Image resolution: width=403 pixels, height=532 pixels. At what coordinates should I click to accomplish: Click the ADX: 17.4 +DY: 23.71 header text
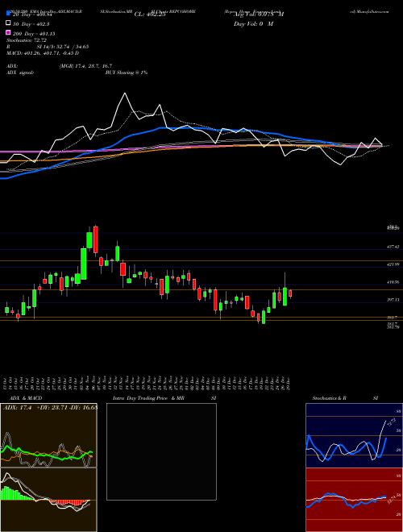[51, 408]
